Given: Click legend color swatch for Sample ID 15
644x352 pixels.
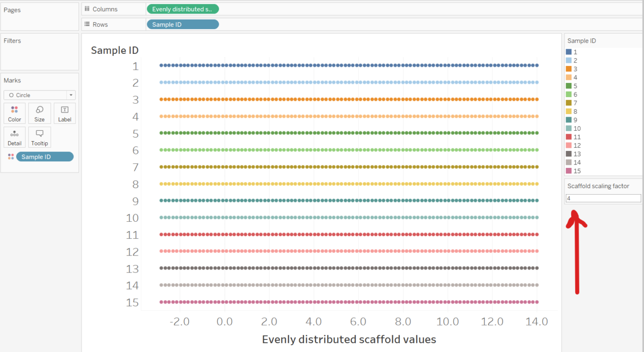Looking at the screenshot, I should pyautogui.click(x=569, y=171).
